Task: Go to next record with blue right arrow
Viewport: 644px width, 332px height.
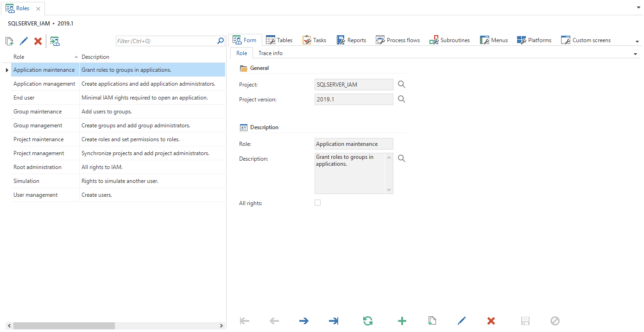Action: [x=304, y=321]
